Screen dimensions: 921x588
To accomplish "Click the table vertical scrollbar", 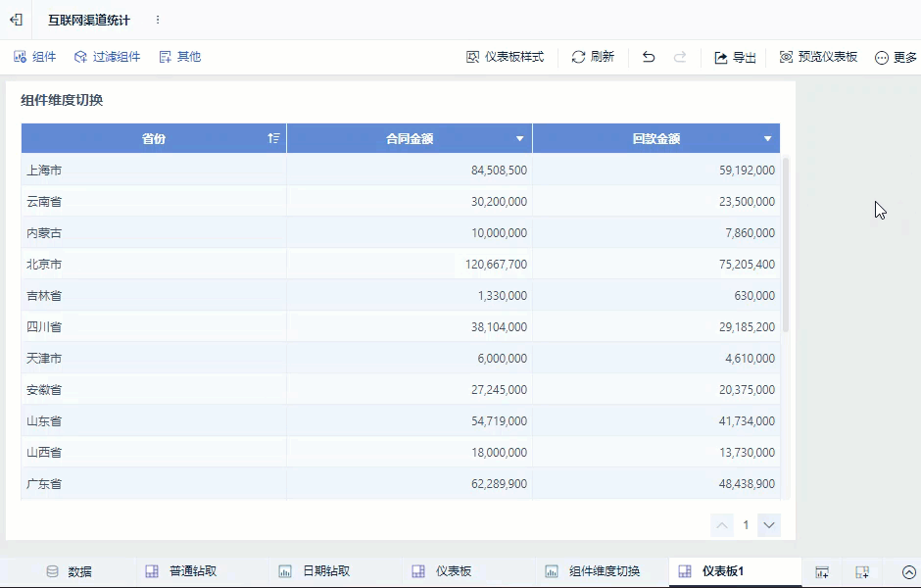I will [x=786, y=244].
